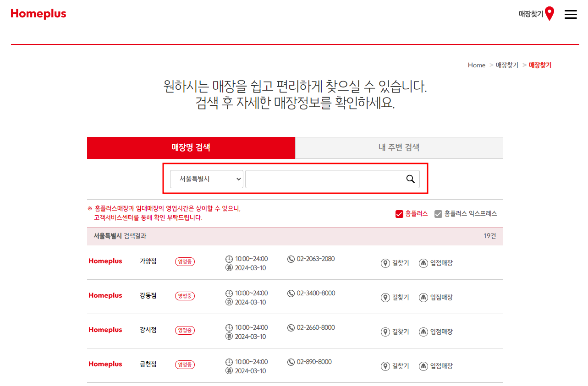
Task: Click the tenant shops icon for 강서점
Action: pyautogui.click(x=423, y=332)
